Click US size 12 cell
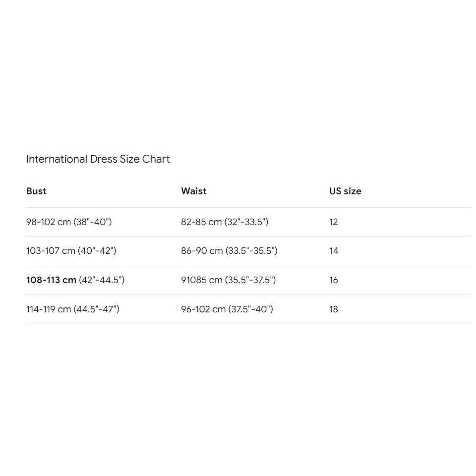This screenshot has width=476, height=476. [x=333, y=222]
